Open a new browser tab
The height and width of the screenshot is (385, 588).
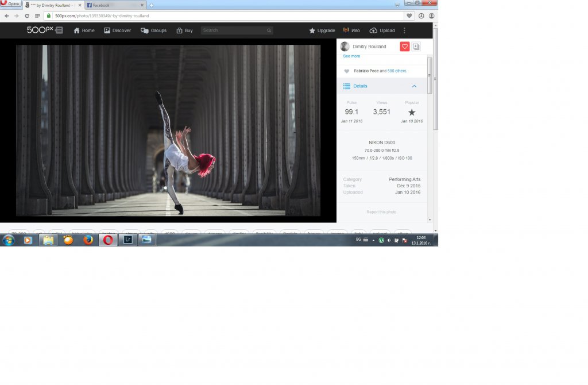(152, 5)
